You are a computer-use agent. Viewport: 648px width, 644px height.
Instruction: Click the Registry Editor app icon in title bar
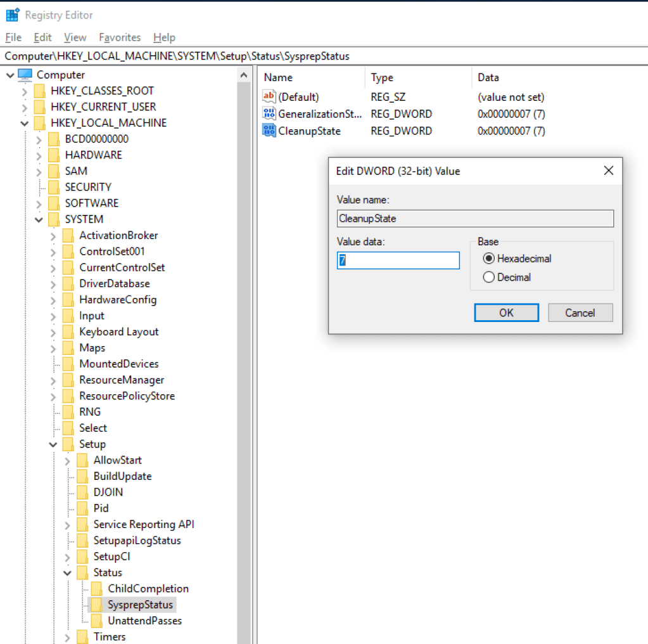[x=12, y=15]
